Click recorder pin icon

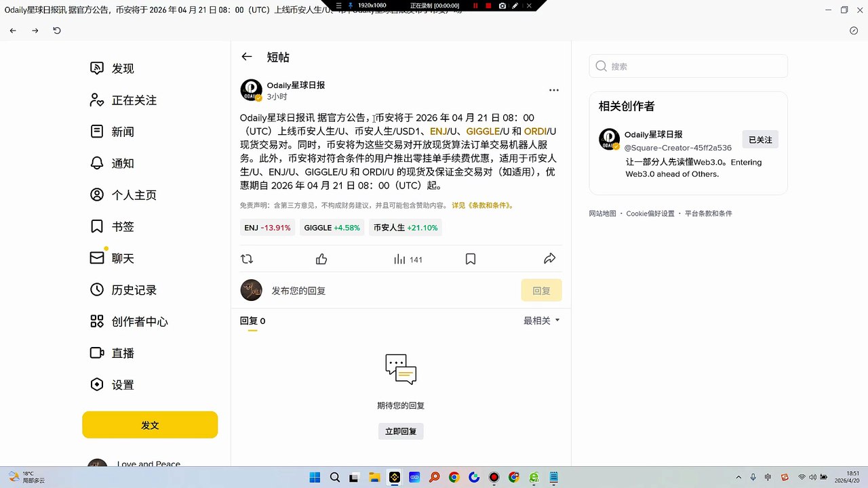point(350,5)
